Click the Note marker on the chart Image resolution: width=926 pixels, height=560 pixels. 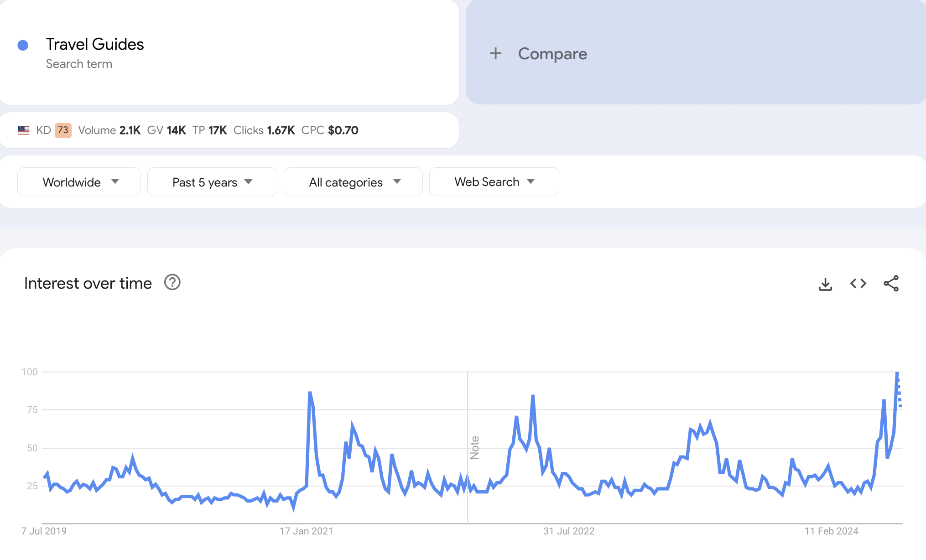click(x=474, y=447)
